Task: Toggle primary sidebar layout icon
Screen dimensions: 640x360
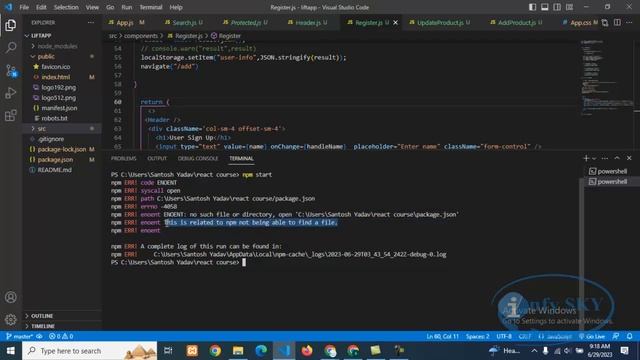Action: [532, 7]
